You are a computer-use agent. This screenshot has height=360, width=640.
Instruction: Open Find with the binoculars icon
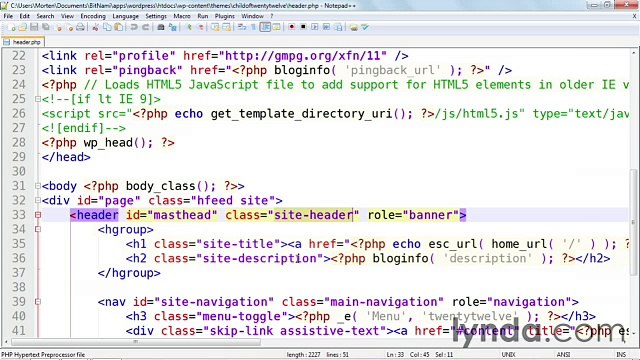[161, 27]
